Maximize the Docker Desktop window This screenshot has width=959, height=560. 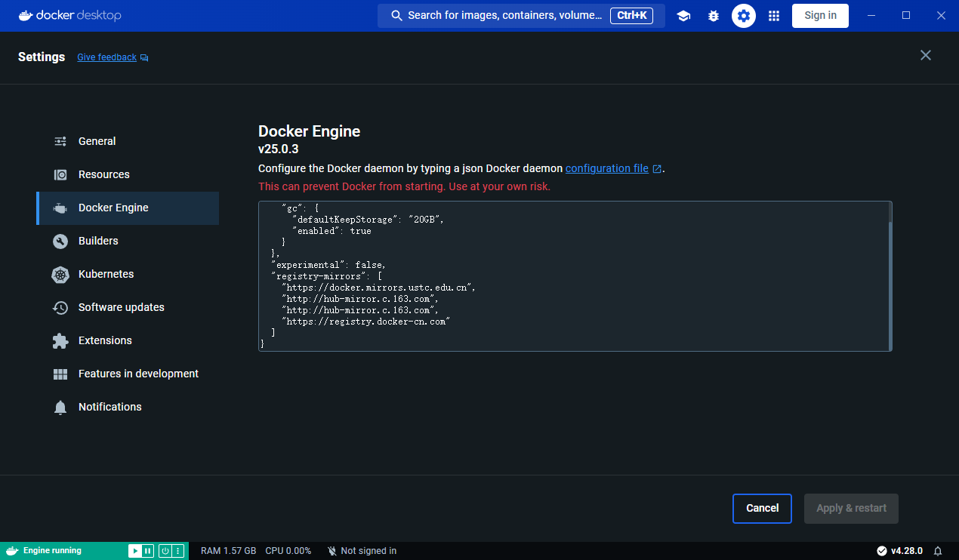[906, 15]
